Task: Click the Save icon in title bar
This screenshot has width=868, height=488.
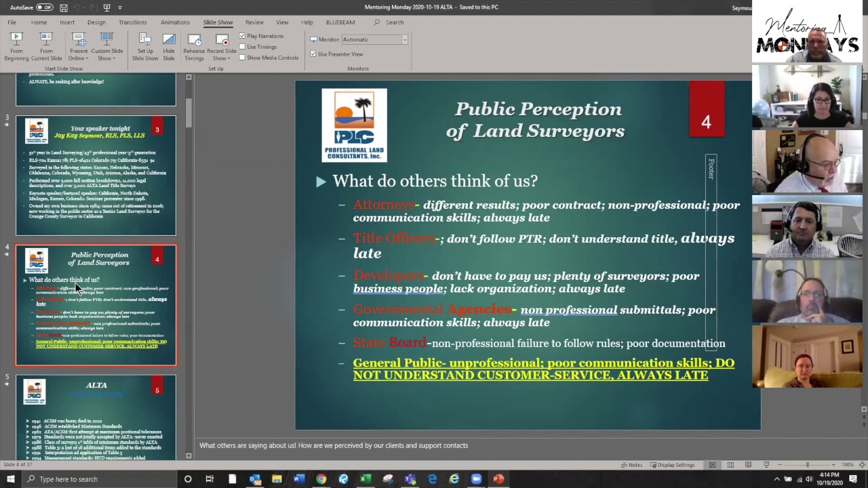Action: (63, 7)
